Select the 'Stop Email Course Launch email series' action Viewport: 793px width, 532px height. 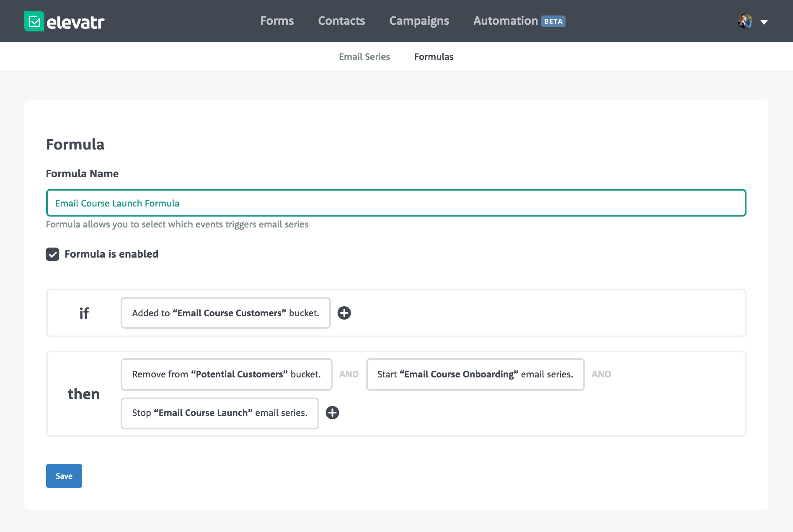tap(220, 413)
